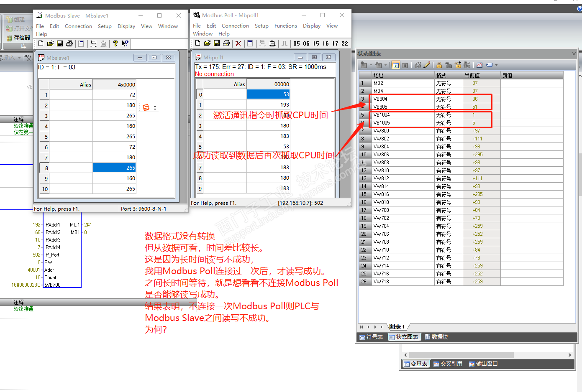
Task: Click Print icon in Modbus Poll toolbar
Action: coord(226,43)
